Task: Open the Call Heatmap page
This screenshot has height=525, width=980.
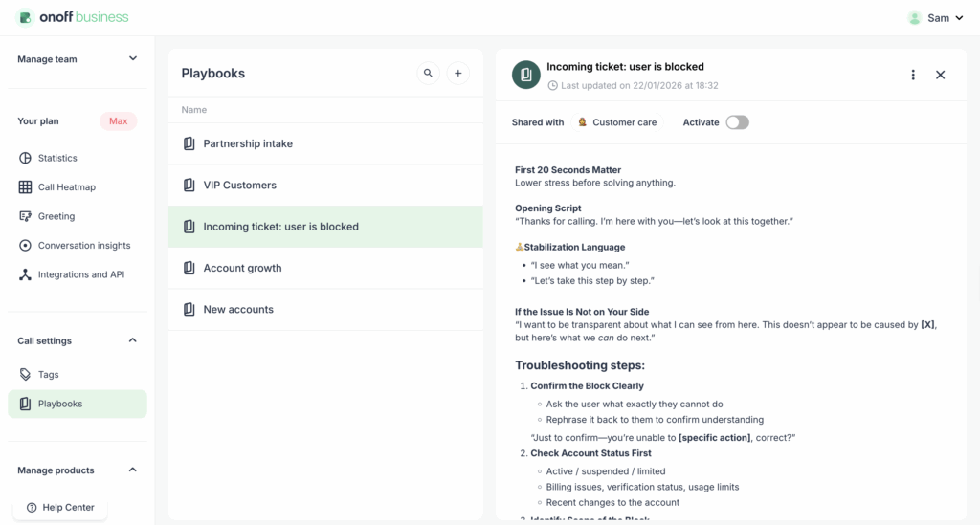Action: point(66,187)
